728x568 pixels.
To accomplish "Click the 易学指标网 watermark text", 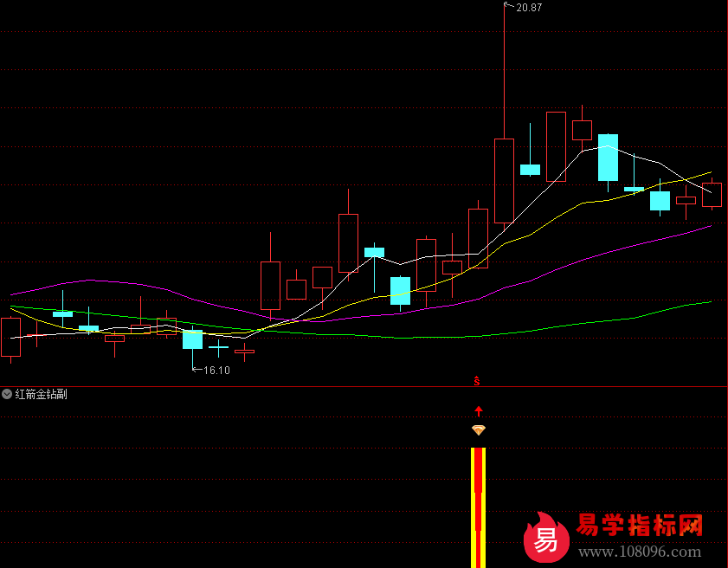I will coord(640,525).
